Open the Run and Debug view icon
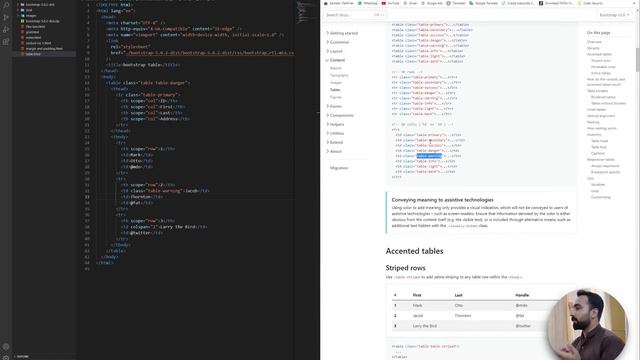 pyautogui.click(x=6, y=29)
